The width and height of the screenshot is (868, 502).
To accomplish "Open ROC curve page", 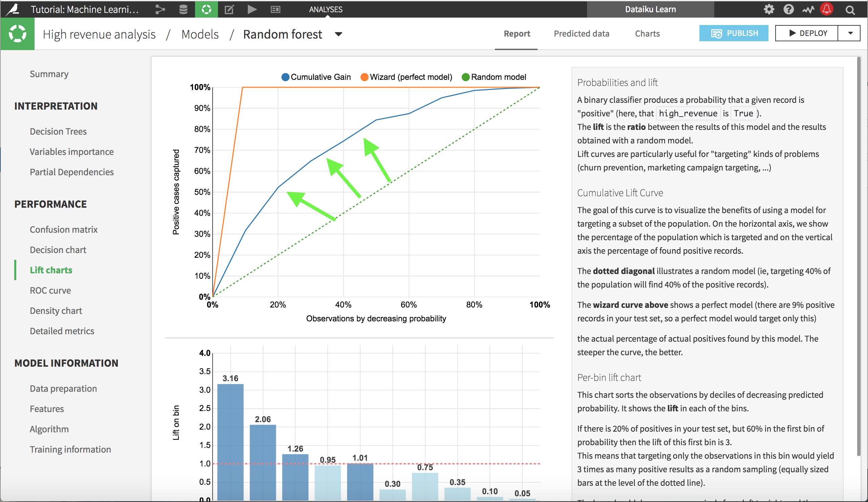I will [50, 290].
